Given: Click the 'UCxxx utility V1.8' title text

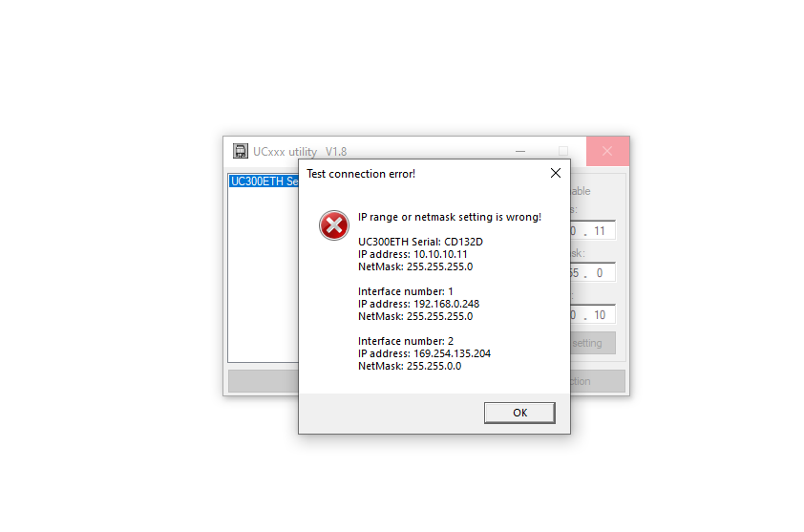Looking at the screenshot, I should 300,152.
